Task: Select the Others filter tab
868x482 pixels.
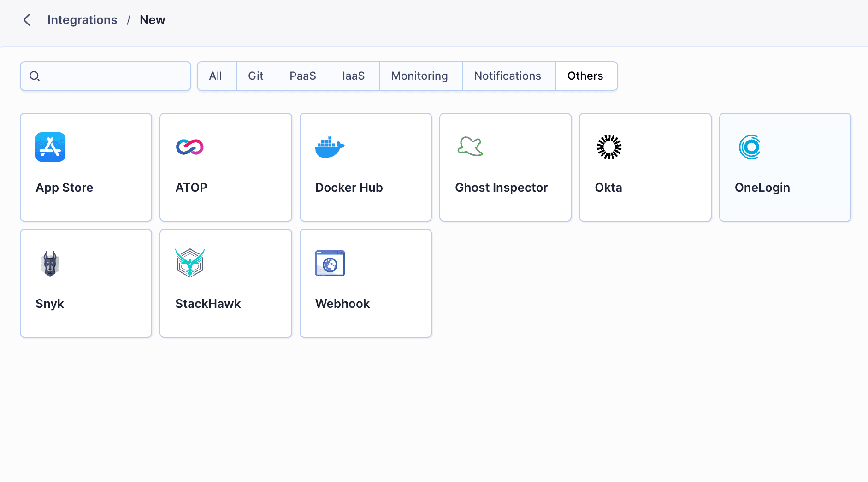Action: click(585, 76)
